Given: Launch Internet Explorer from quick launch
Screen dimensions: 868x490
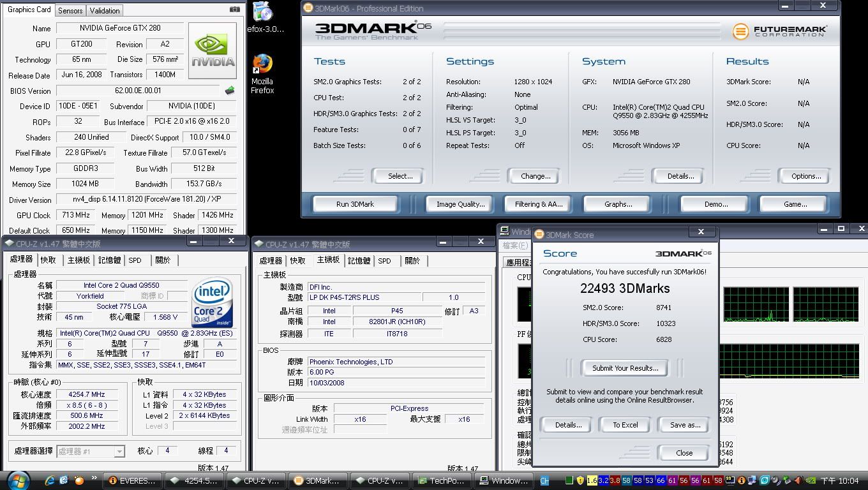Looking at the screenshot, I should 50,480.
